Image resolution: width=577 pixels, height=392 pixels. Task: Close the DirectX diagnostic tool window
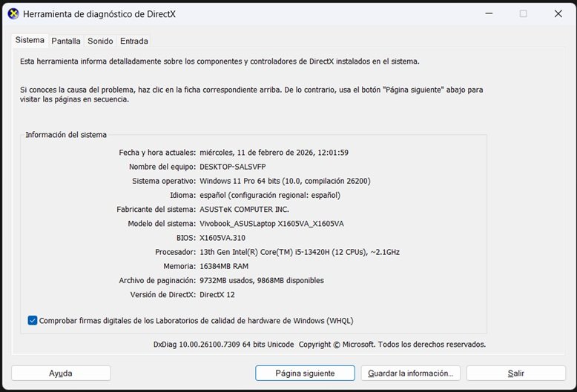click(558, 13)
